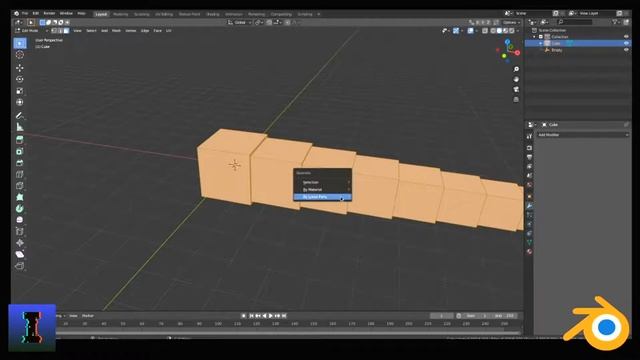
Task: Open the Material properties tab
Action: click(529, 251)
